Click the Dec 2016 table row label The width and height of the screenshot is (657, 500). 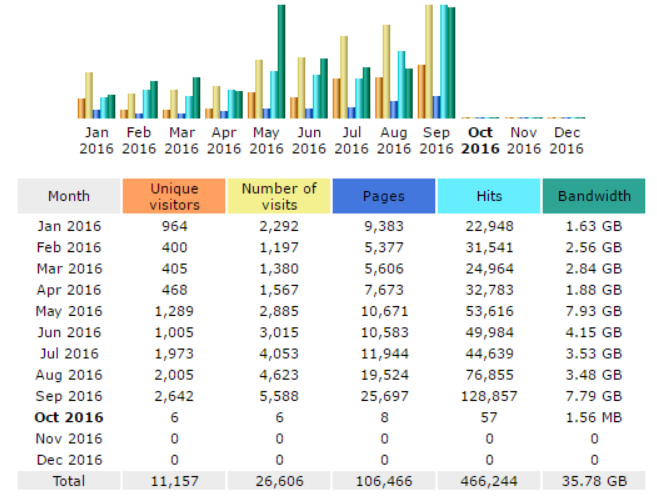coord(69,460)
